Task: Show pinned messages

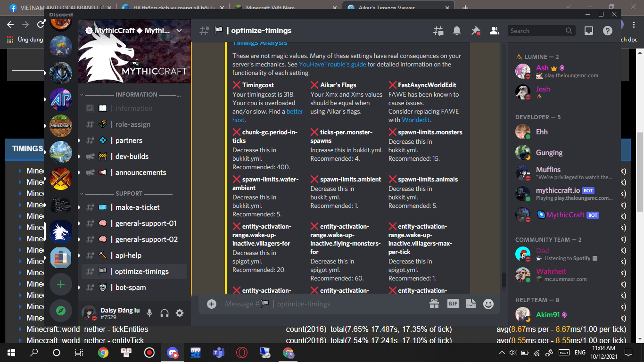Action: coord(476,31)
